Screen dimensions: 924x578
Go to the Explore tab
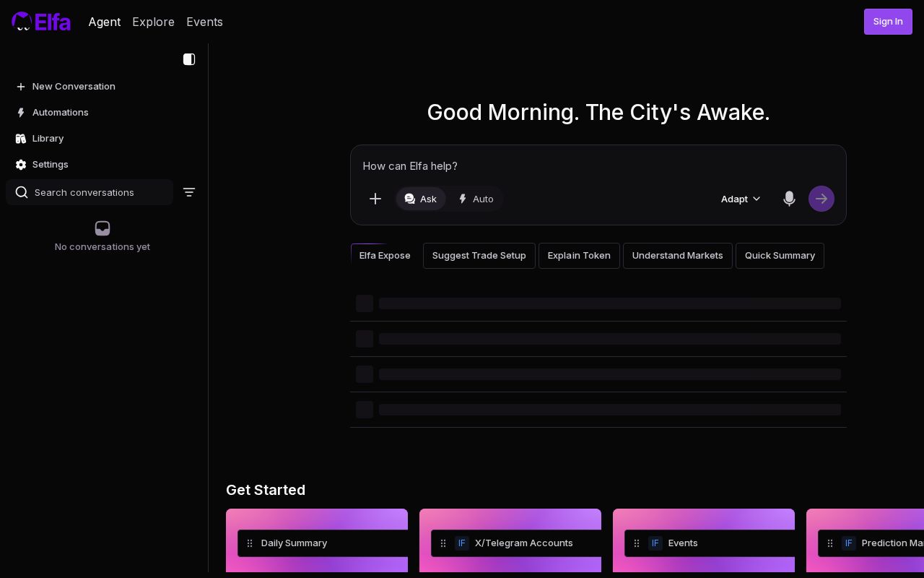[153, 22]
